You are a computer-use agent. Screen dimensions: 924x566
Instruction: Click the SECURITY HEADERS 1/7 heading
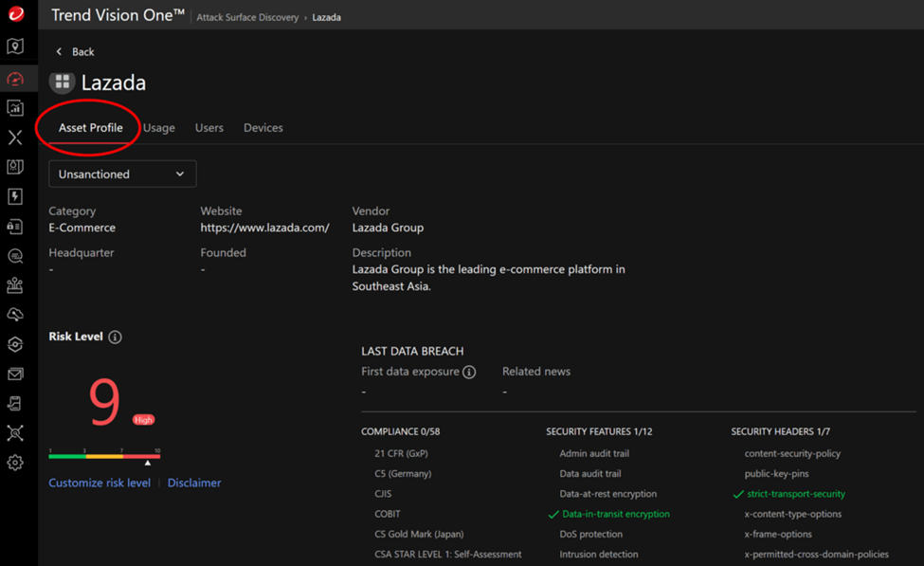781,431
